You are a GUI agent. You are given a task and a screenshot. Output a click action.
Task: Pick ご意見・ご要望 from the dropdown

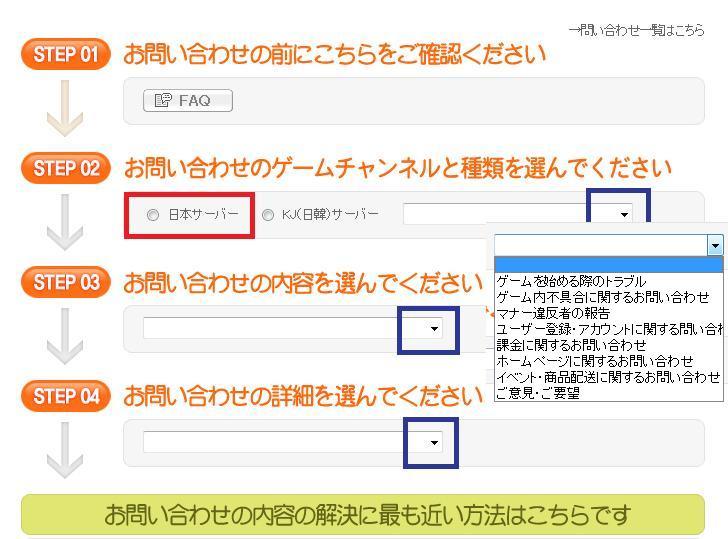pos(538,393)
